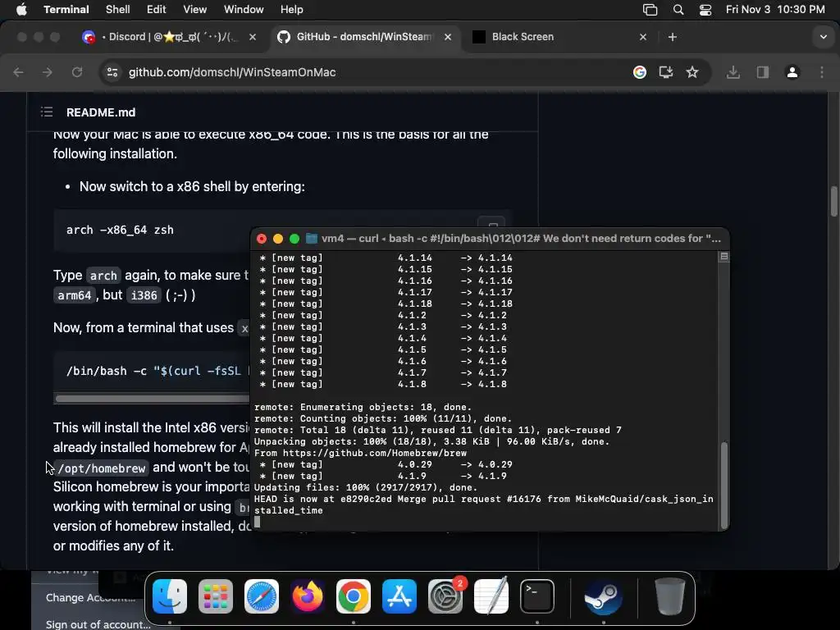Toggle the Chrome side panel
The image size is (840, 630).
click(x=763, y=72)
